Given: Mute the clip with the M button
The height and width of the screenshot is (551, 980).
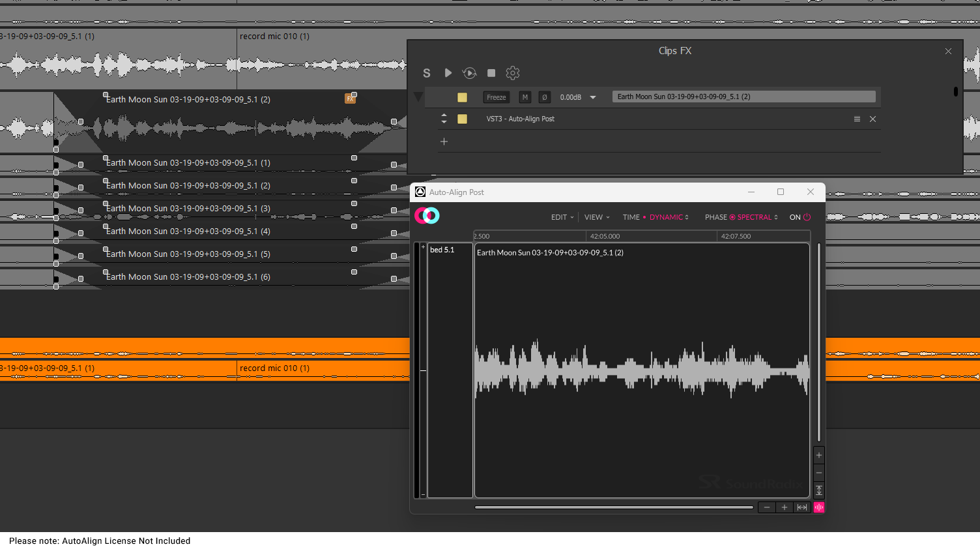Looking at the screenshot, I should click(525, 97).
